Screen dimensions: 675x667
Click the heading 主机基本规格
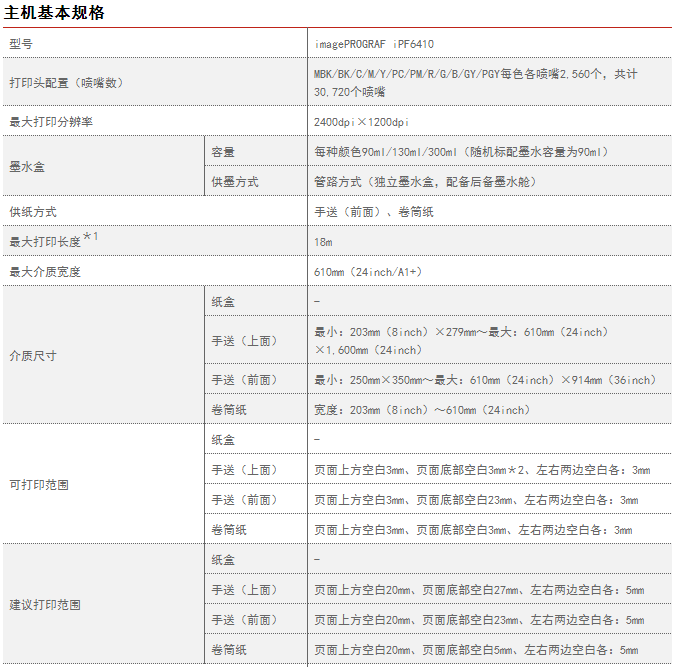(54, 12)
